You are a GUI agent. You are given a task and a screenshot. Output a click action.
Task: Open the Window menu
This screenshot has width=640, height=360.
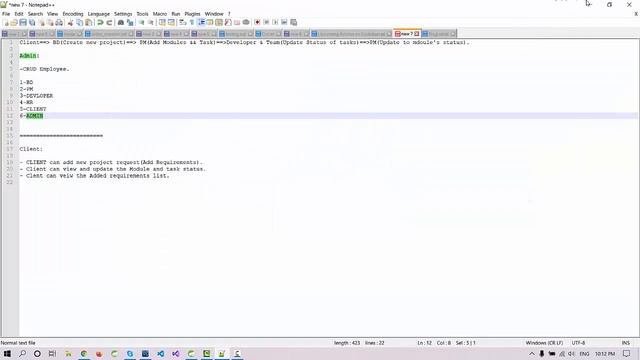tap(214, 14)
